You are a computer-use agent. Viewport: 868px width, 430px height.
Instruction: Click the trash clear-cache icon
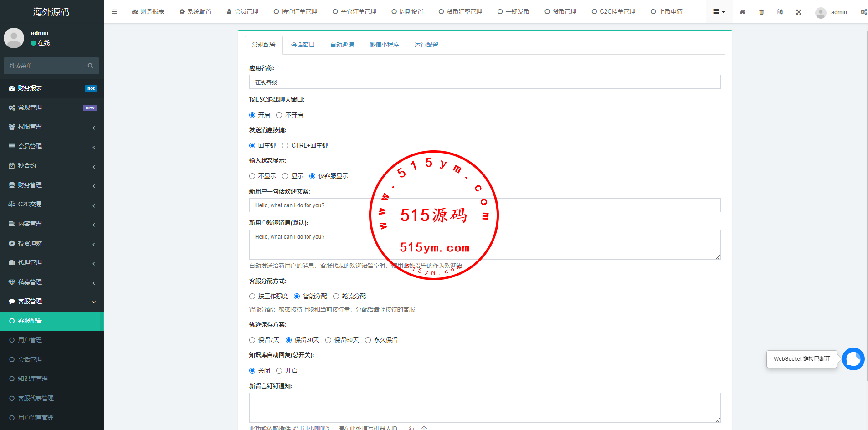tap(761, 12)
